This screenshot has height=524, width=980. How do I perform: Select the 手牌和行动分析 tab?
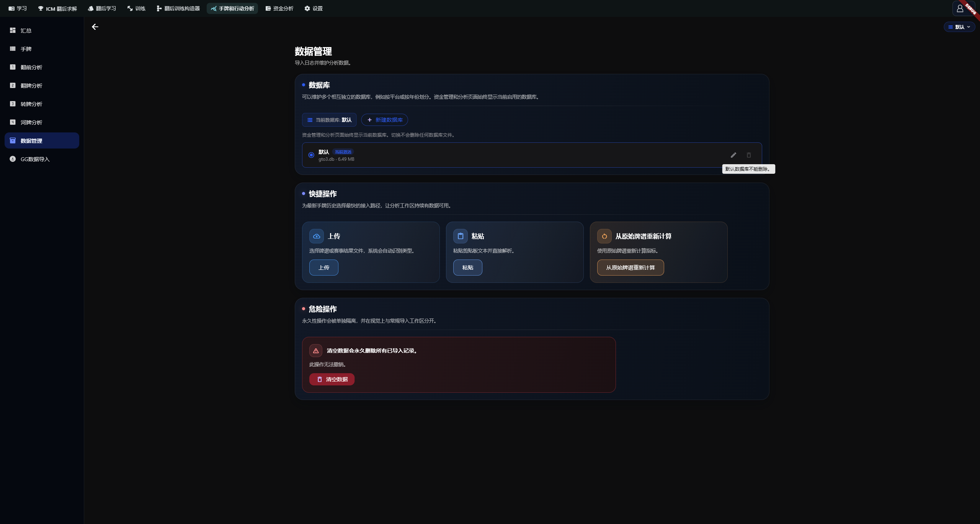click(232, 8)
